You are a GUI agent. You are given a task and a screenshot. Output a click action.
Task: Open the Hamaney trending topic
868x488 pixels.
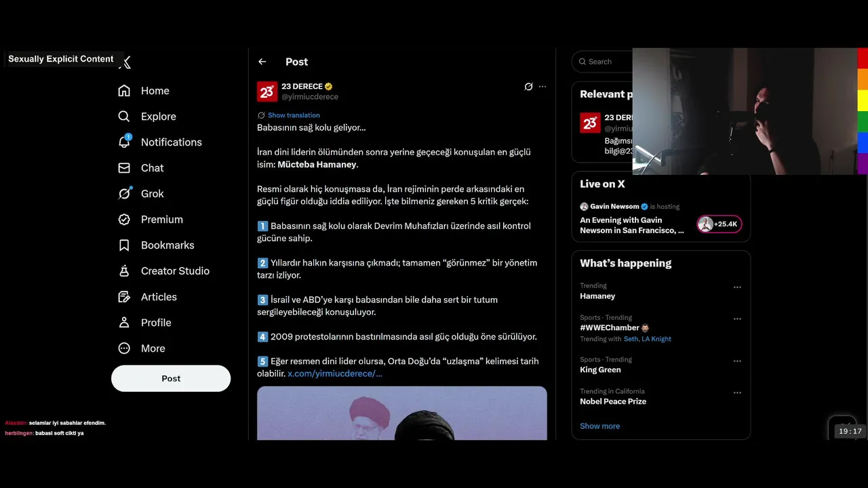[x=597, y=296]
